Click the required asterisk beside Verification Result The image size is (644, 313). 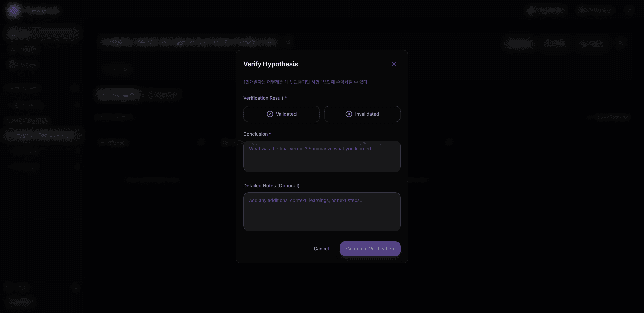[x=286, y=98]
